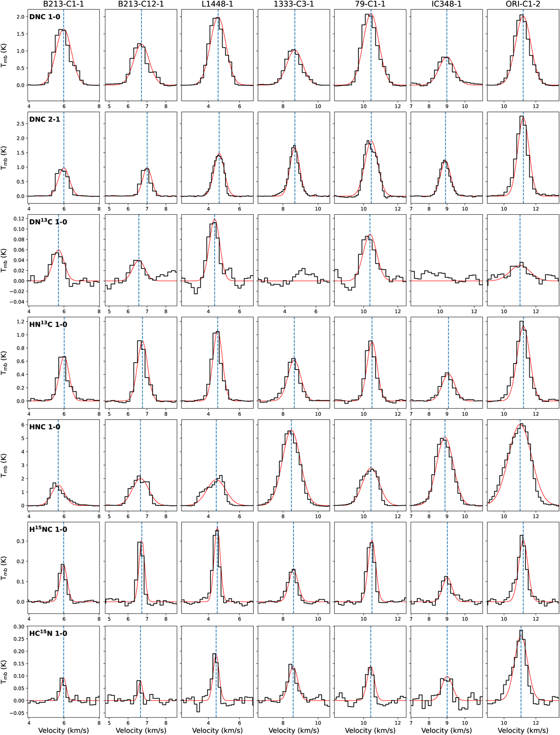This screenshot has width=560, height=735.
Task: Click the 1333-C3-1 column title
Action: (294, 5)
